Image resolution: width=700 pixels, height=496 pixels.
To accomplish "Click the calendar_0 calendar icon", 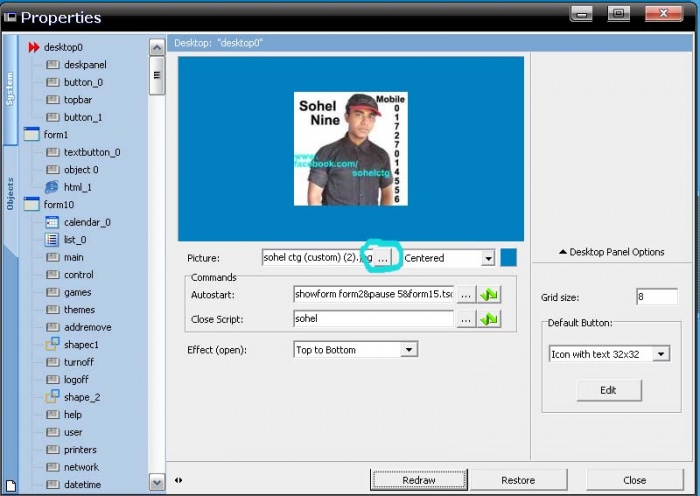I will 52,222.
